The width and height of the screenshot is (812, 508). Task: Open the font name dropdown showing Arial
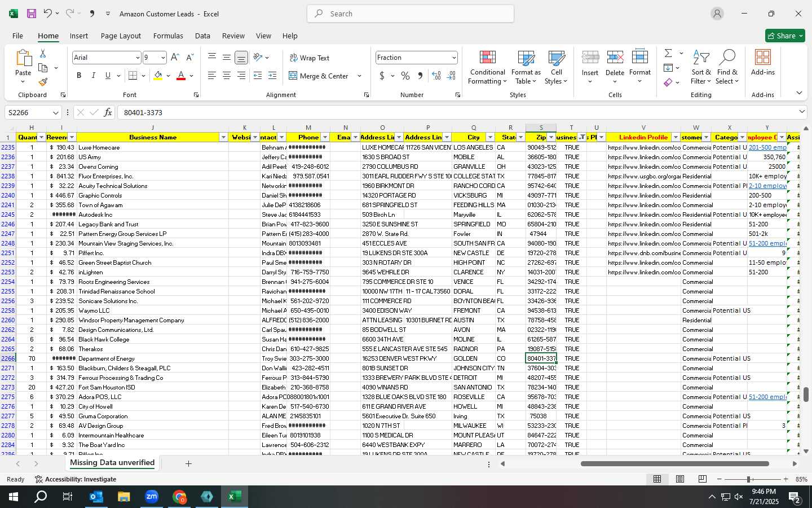(138, 58)
